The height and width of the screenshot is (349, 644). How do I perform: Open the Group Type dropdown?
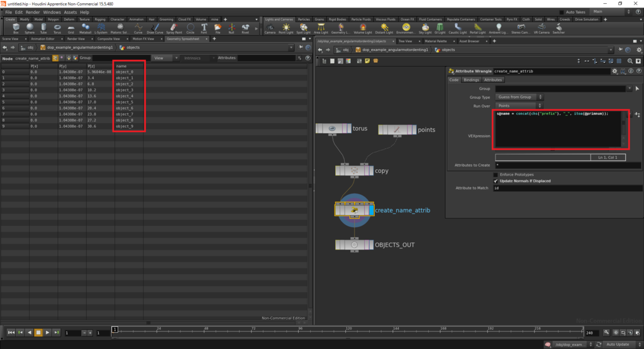click(x=519, y=97)
